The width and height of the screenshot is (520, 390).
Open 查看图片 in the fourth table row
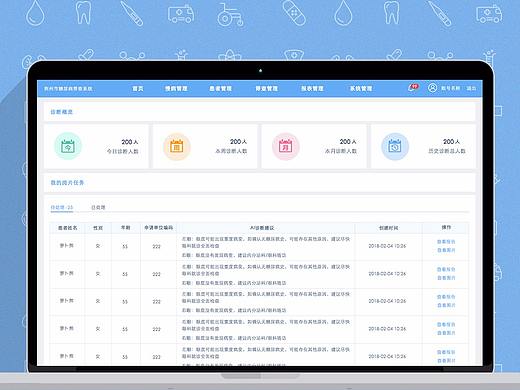(446, 333)
